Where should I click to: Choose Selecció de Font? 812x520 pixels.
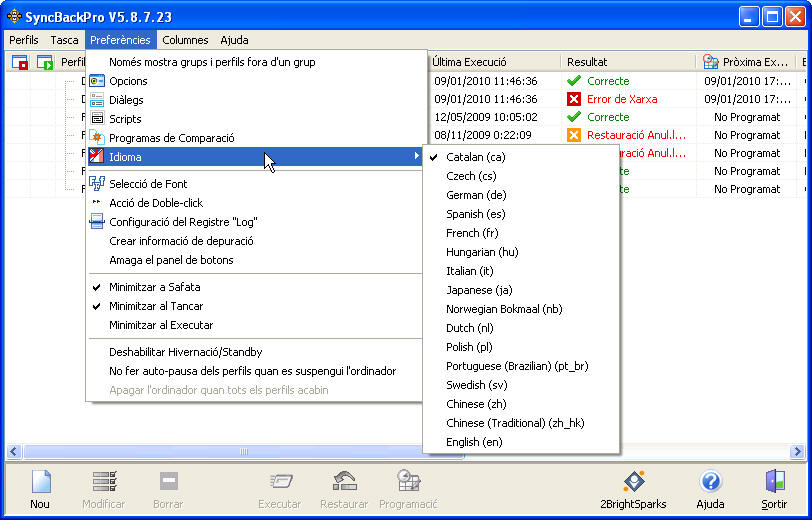[x=256, y=184]
